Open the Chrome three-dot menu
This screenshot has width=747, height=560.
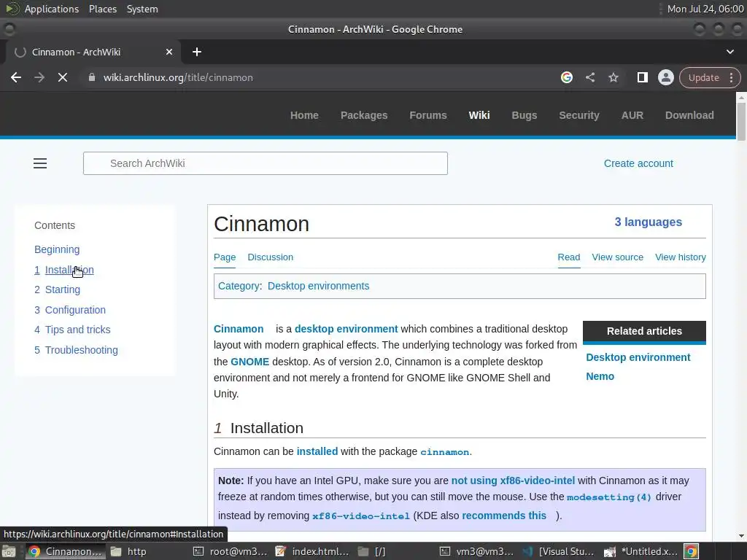tap(731, 77)
